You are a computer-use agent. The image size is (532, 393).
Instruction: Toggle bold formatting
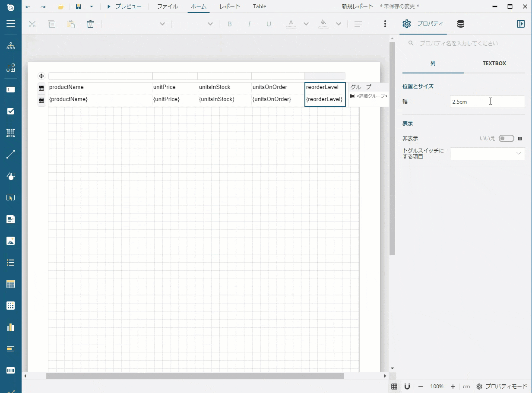230,24
